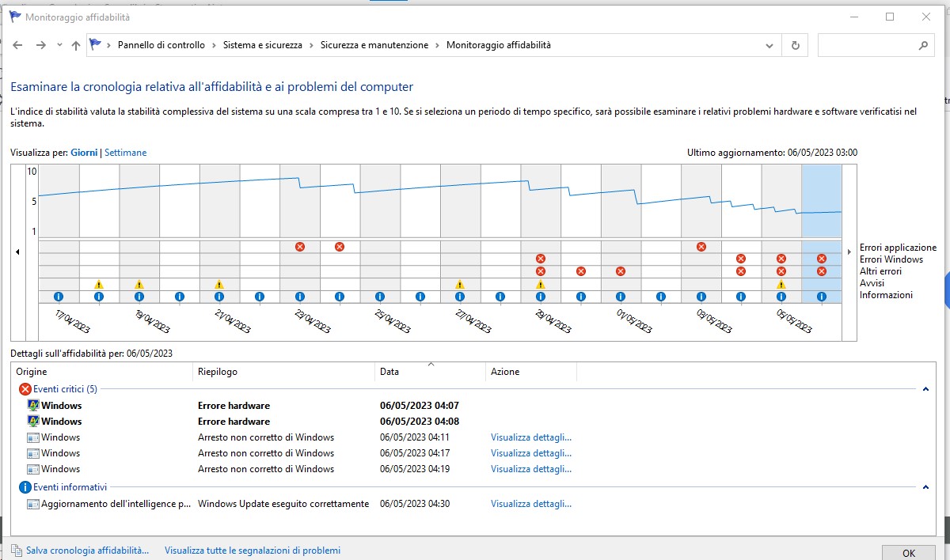Select Windows error icon on 05/05/2023
Screen dimensions: 950x560
pyautogui.click(x=781, y=259)
